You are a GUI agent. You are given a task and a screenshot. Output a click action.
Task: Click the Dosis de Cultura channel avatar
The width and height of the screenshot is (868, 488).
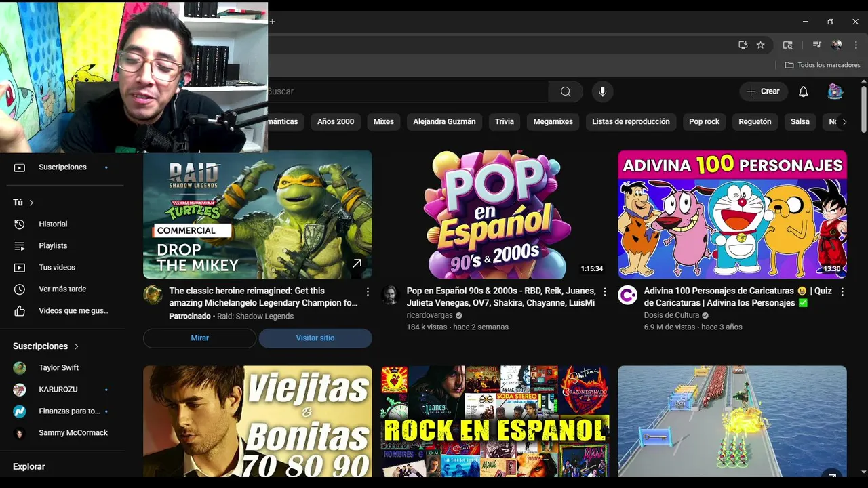[627, 295]
